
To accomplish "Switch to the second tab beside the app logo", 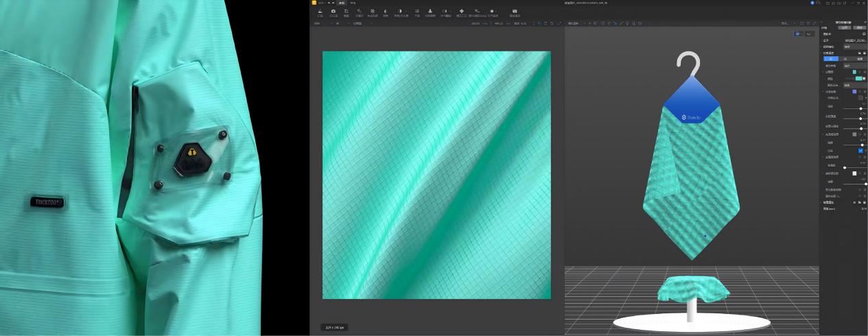I will 353,3.
